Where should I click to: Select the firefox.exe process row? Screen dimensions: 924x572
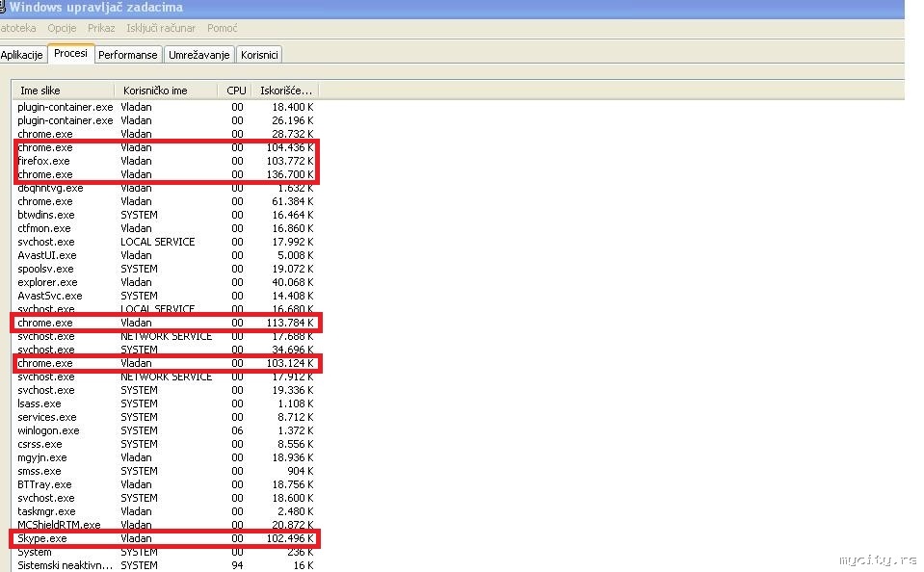click(x=165, y=162)
